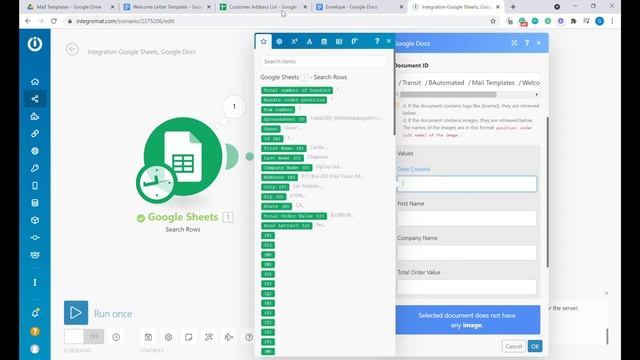The width and height of the screenshot is (640, 360).
Task: Switch to Welcome Letter Template browser tab
Action: [167, 7]
